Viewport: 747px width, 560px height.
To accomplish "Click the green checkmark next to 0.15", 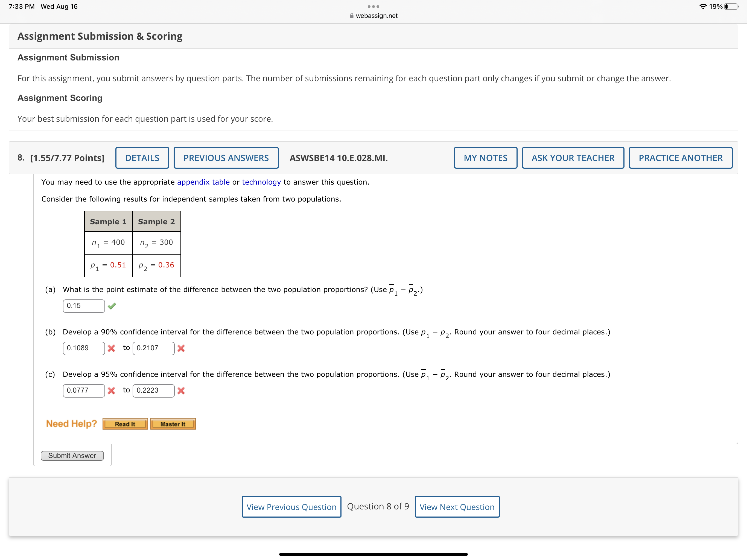I will [x=112, y=306].
